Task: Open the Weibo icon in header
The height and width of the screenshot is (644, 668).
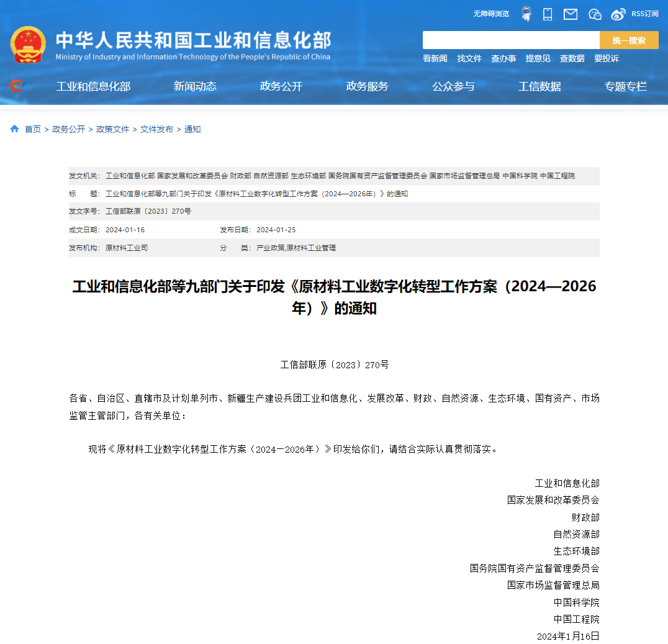Action: [618, 14]
